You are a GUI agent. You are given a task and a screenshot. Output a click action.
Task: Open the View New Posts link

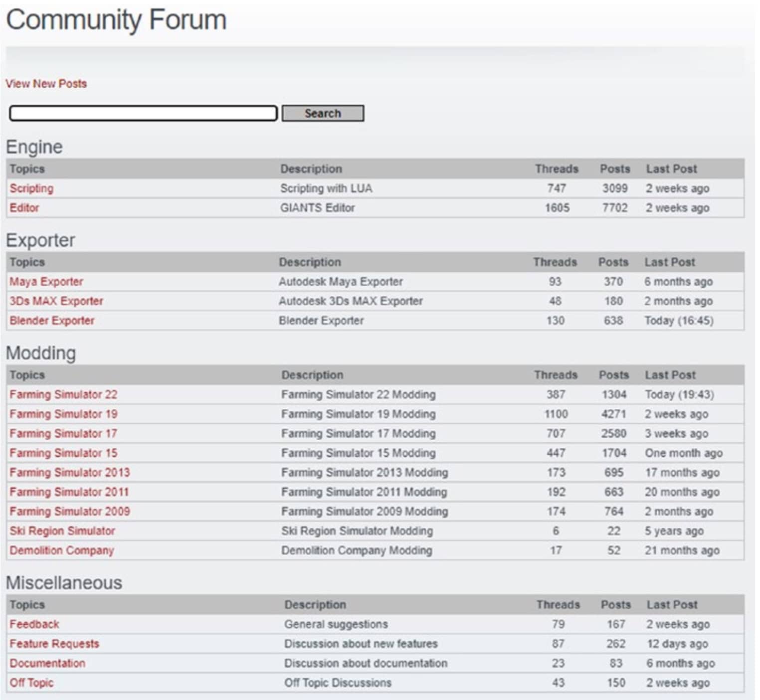(46, 84)
